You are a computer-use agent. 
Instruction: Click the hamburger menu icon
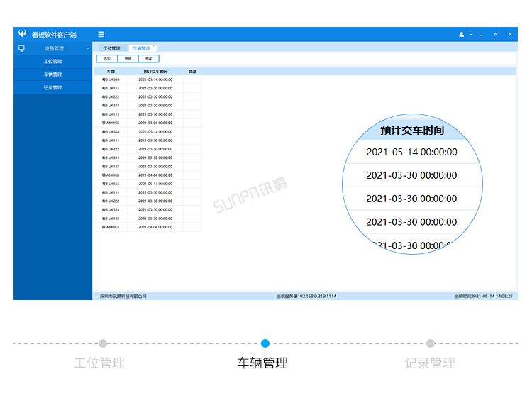[x=101, y=34]
